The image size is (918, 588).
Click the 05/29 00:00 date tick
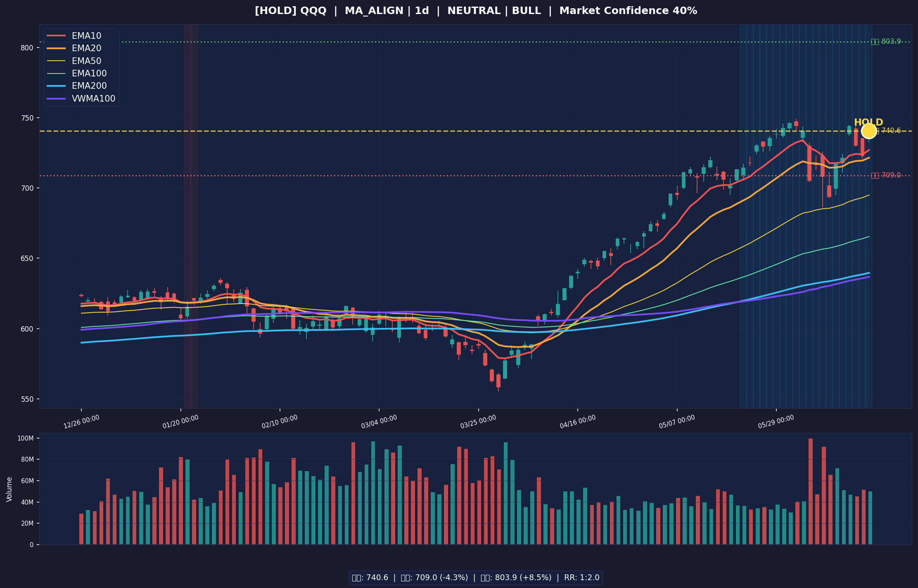point(776,422)
